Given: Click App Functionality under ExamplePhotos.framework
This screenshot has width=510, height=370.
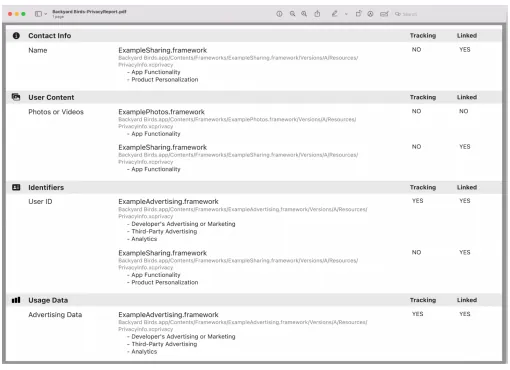Looking at the screenshot, I should pyautogui.click(x=156, y=134).
